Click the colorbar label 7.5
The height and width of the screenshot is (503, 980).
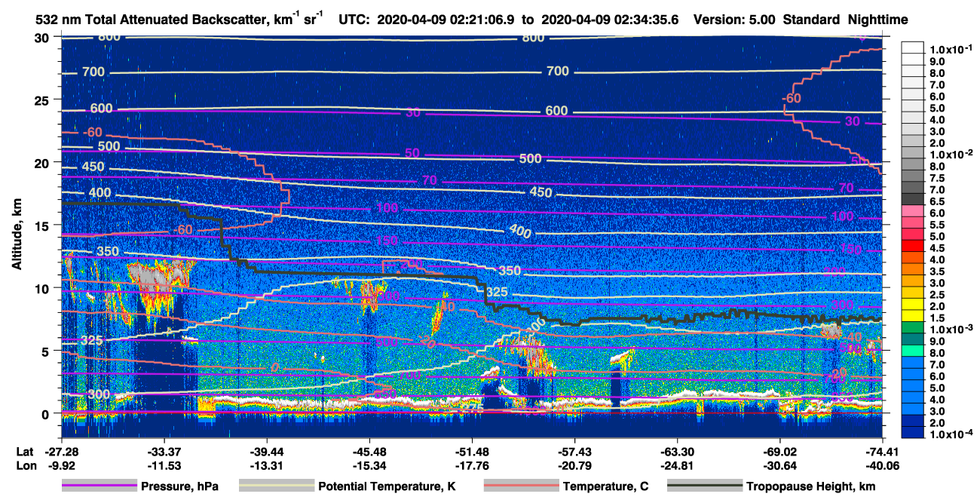click(x=938, y=178)
